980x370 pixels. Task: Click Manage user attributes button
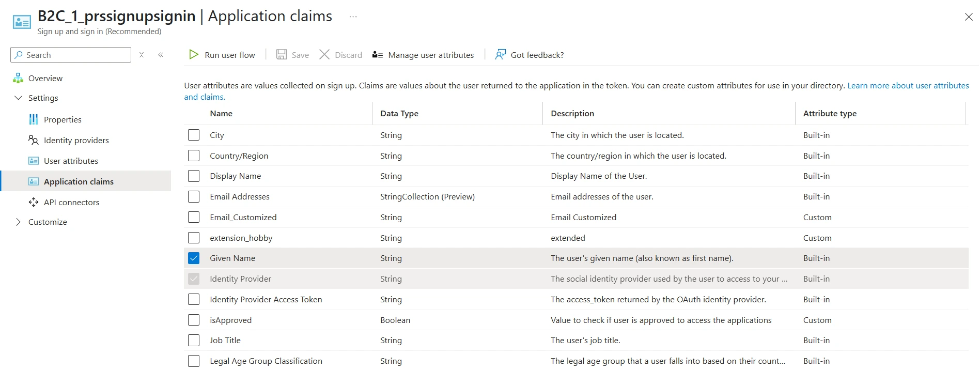pos(423,55)
